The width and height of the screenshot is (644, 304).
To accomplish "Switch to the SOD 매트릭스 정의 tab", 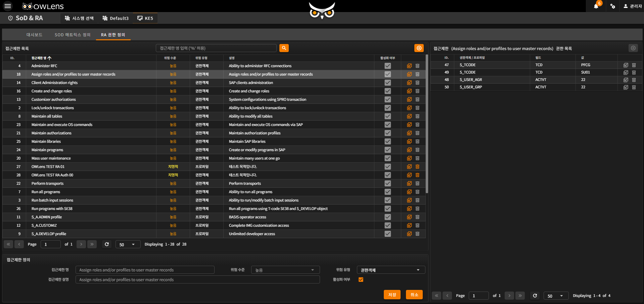I will pos(73,35).
